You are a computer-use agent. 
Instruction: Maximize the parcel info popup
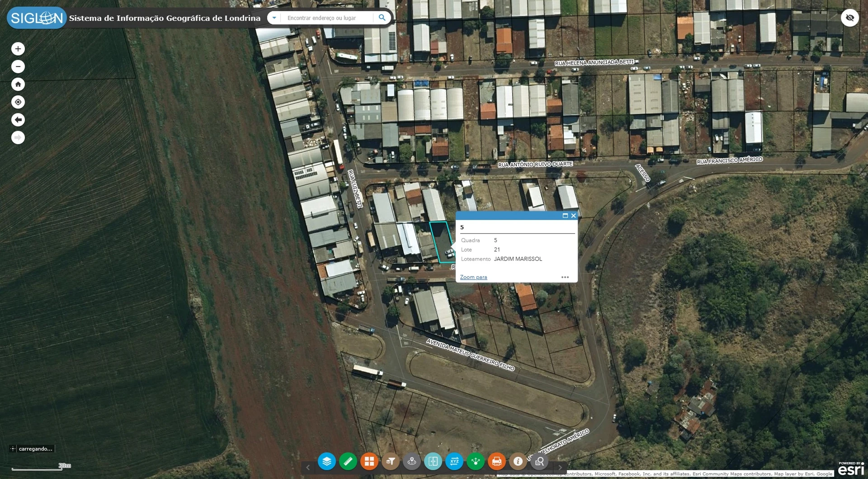565,216
